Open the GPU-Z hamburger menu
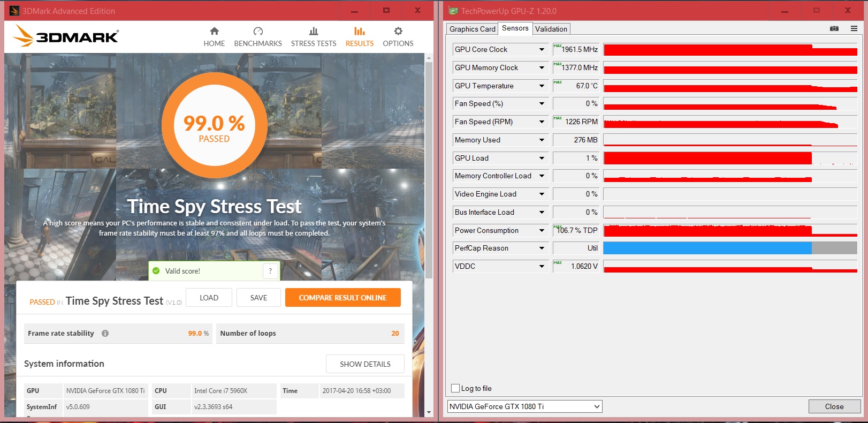868x423 pixels. (854, 28)
